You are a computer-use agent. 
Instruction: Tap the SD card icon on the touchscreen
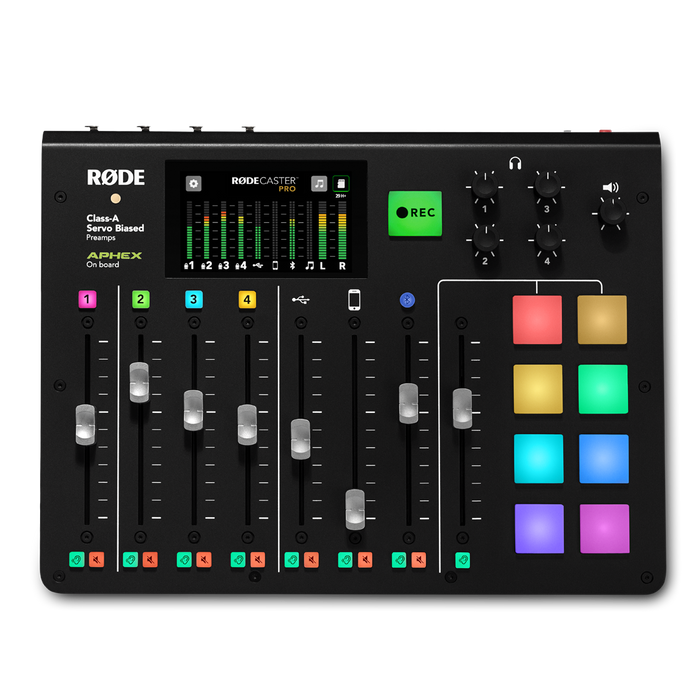pos(341,183)
